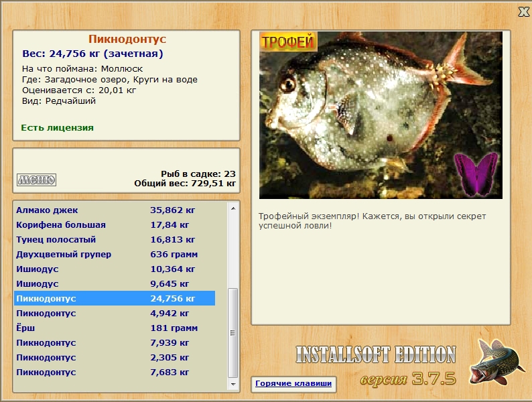Select Двухцветный групер 636 грамм row
This screenshot has width=532, height=402.
(115, 254)
